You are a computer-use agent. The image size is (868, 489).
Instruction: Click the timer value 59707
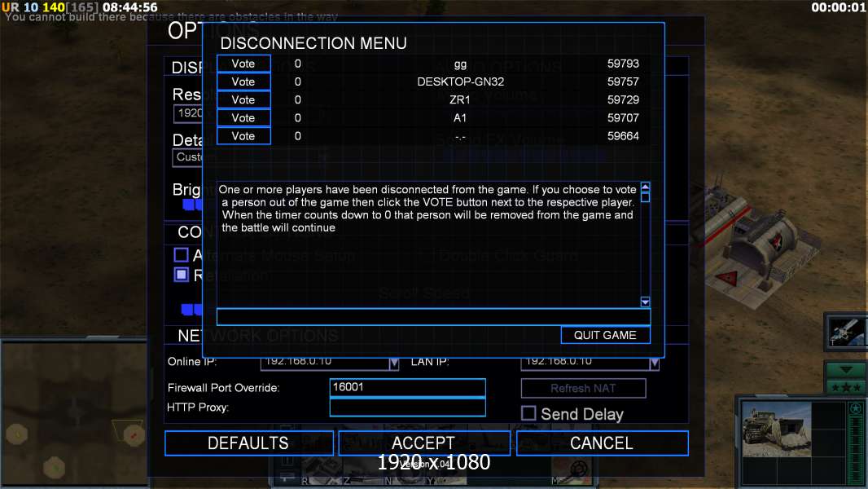click(x=623, y=118)
